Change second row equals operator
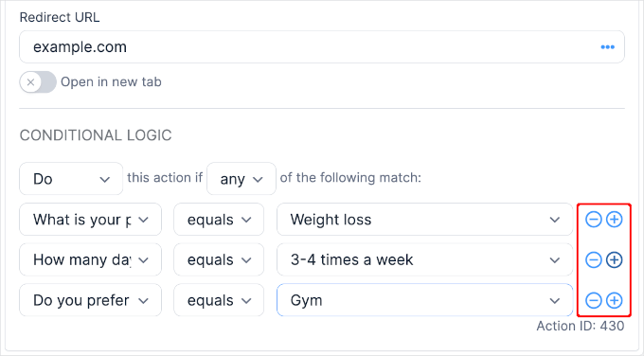The image size is (644, 356). [x=219, y=259]
